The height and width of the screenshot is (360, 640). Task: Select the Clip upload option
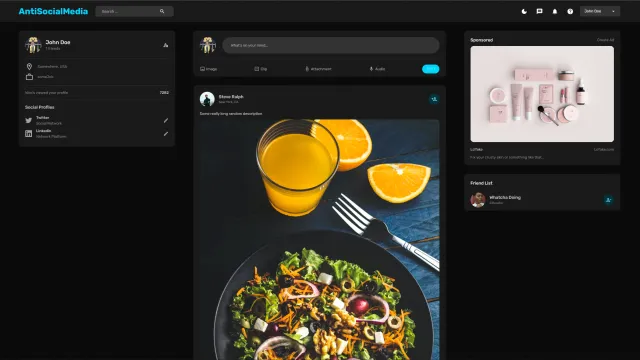click(x=260, y=69)
